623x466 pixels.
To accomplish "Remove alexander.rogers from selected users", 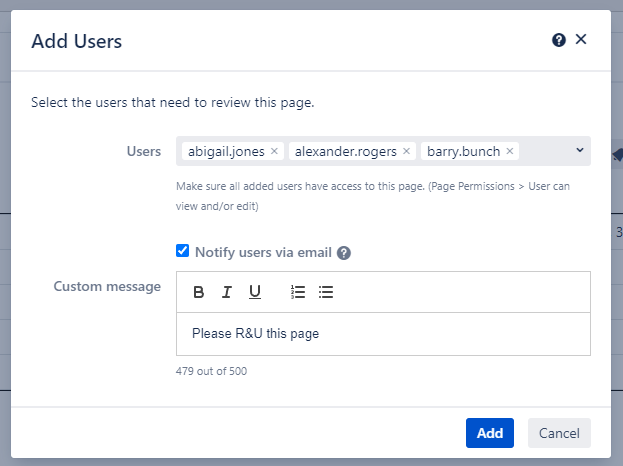I will point(407,151).
